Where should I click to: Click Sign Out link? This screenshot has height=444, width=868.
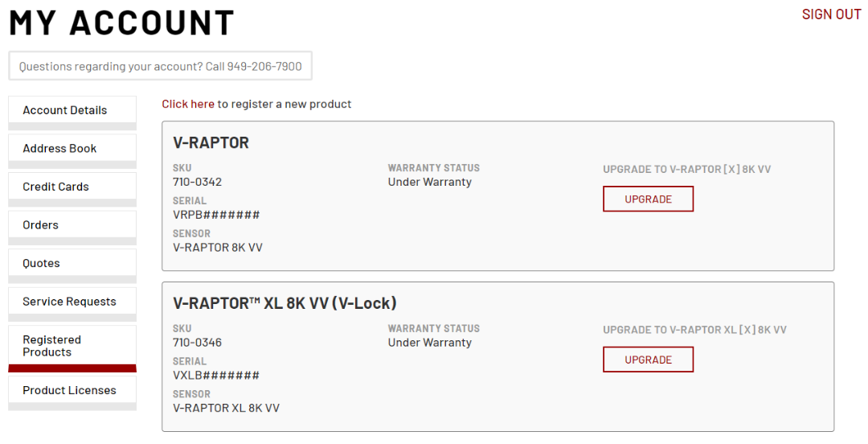coord(832,14)
